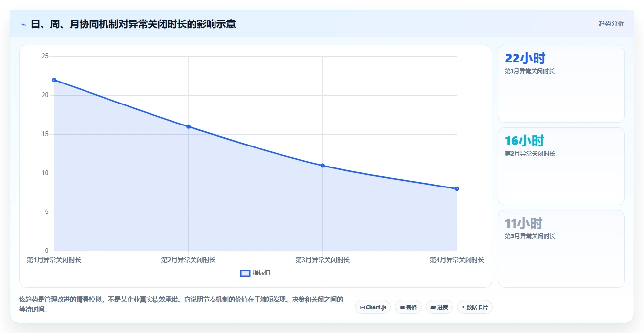Screen dimensions: 644x333
Task: Click the 表格 tag chip
Action: 408,307
